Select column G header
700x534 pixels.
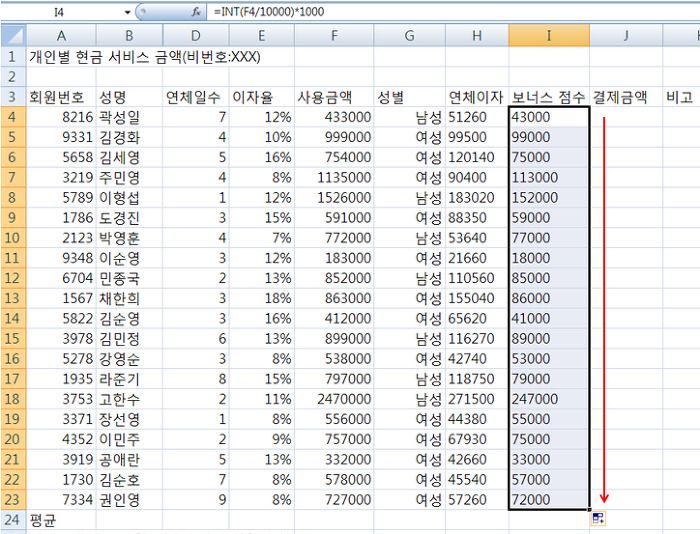click(409, 35)
